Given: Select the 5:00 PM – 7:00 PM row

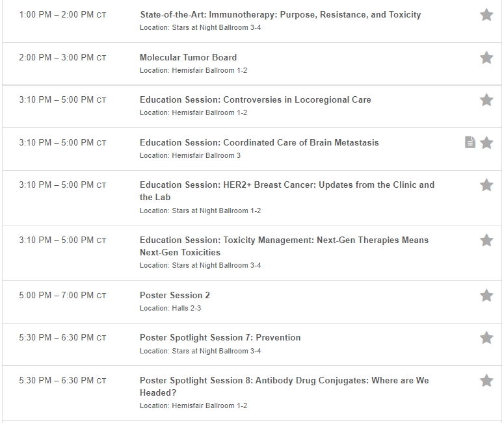Looking at the screenshot, I should tap(252, 301).
